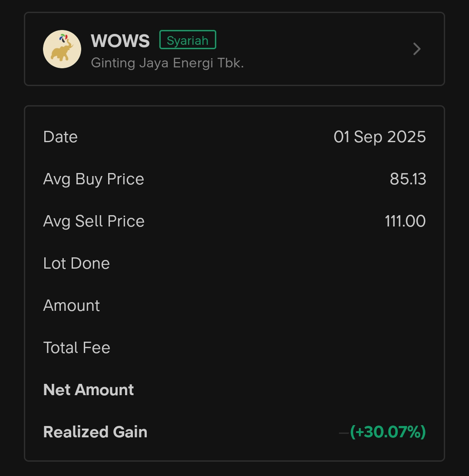Click the 85.13 average buy price value
The image size is (469, 476).
[408, 179]
